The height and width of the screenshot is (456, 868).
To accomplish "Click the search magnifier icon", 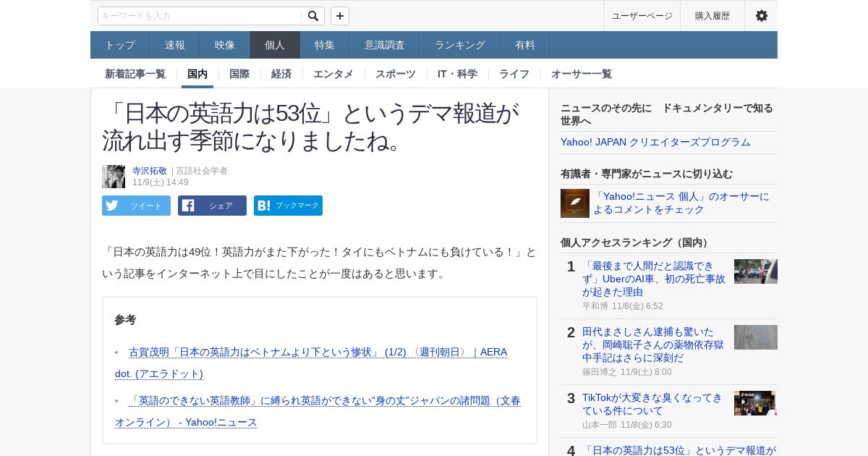I will coord(312,16).
